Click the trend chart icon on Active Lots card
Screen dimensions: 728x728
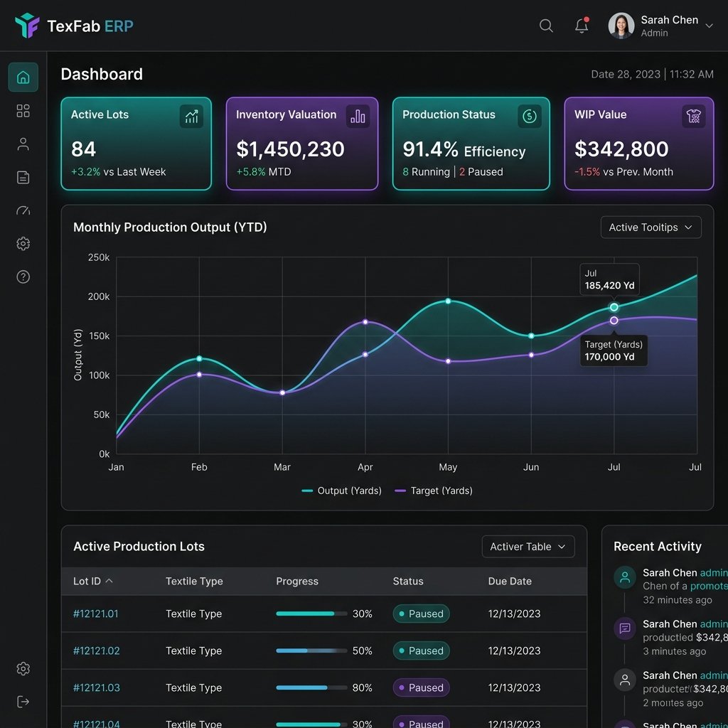(191, 116)
